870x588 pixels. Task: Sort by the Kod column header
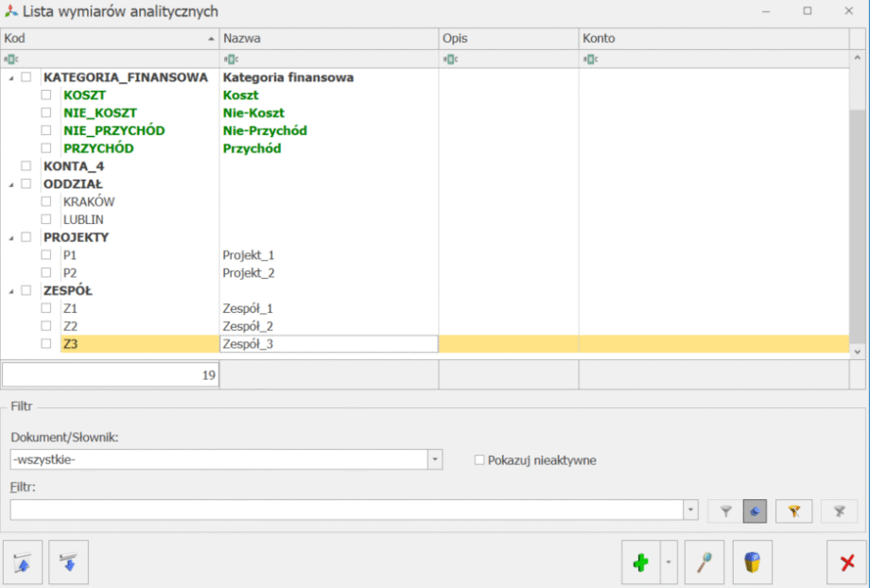(109, 39)
